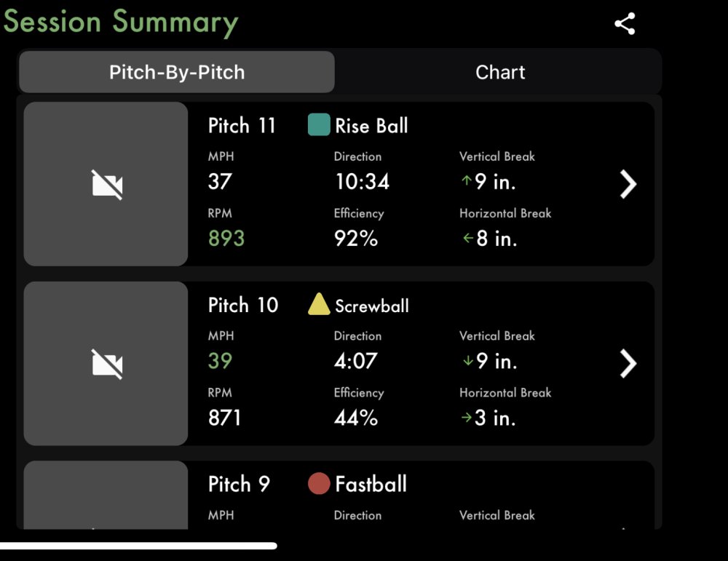Switch to the Chart tab
The width and height of the screenshot is (728, 561).
(500, 72)
